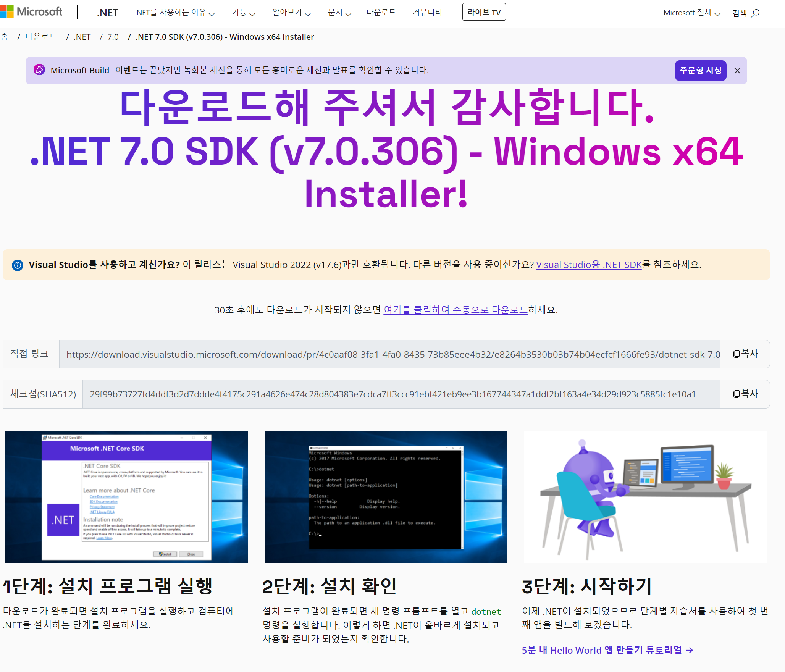
Task: Open the '다운로드' nav menu item
Action: point(381,13)
